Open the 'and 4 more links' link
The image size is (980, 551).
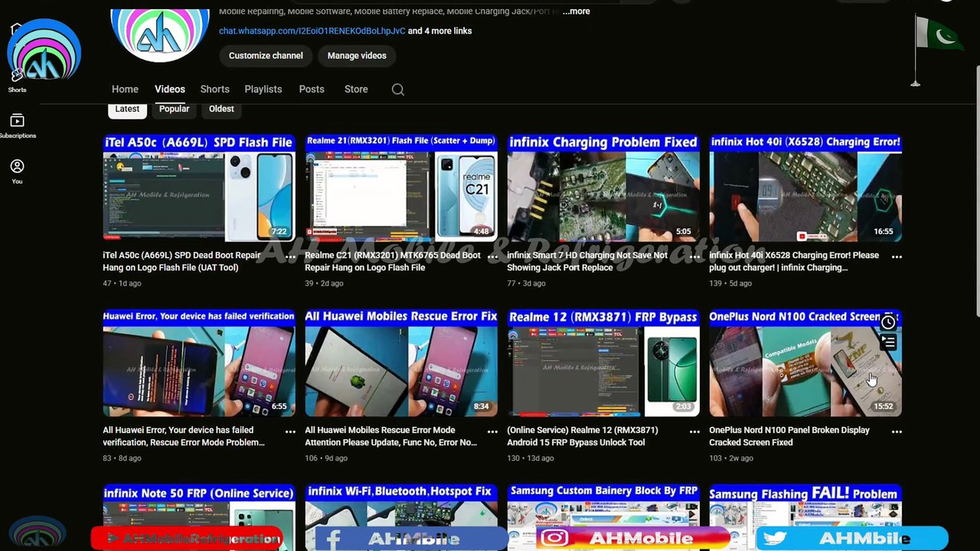point(439,31)
